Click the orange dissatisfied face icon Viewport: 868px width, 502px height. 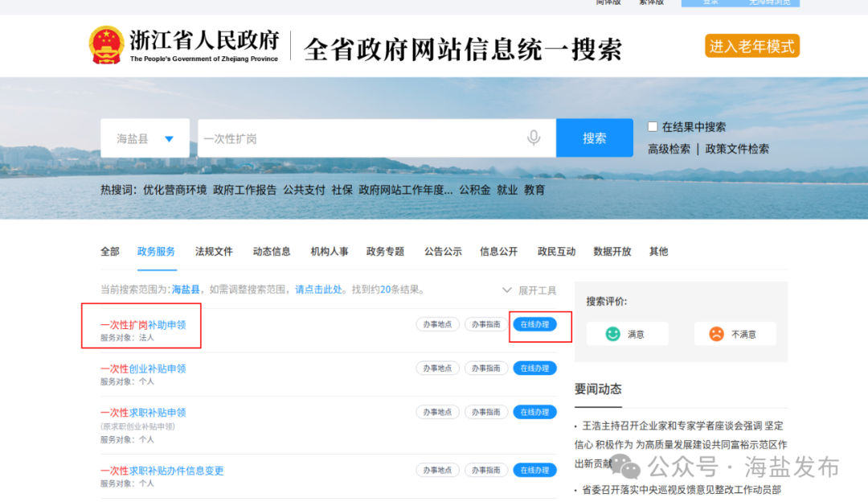[716, 334]
